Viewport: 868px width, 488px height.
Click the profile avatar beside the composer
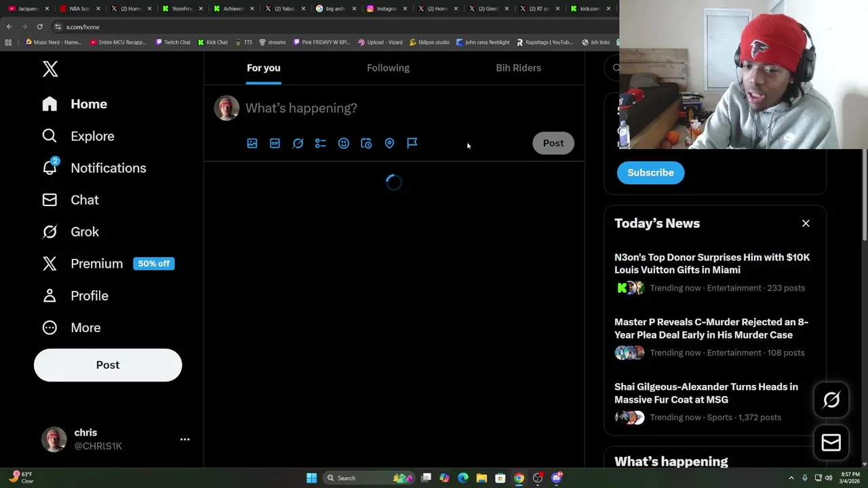[226, 108]
